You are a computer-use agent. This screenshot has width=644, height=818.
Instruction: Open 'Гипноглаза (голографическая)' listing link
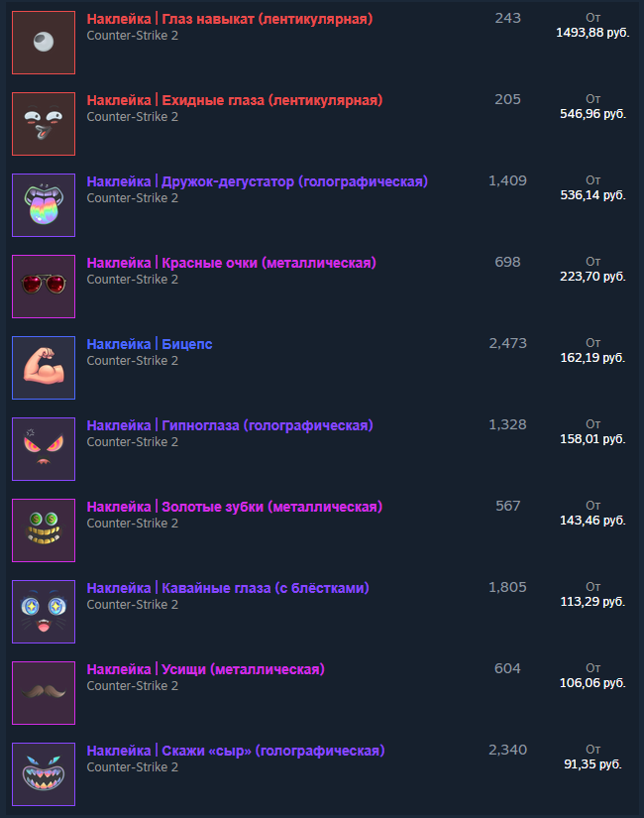click(268, 425)
